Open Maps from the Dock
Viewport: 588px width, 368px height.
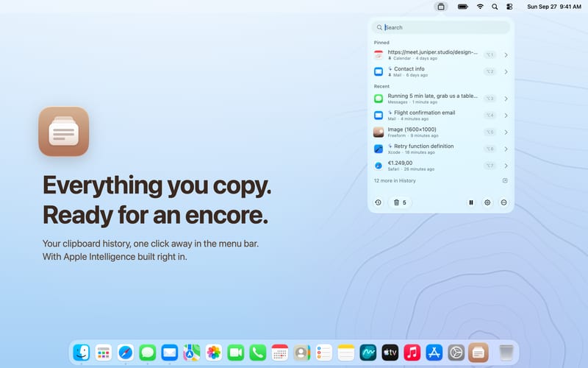click(x=192, y=353)
